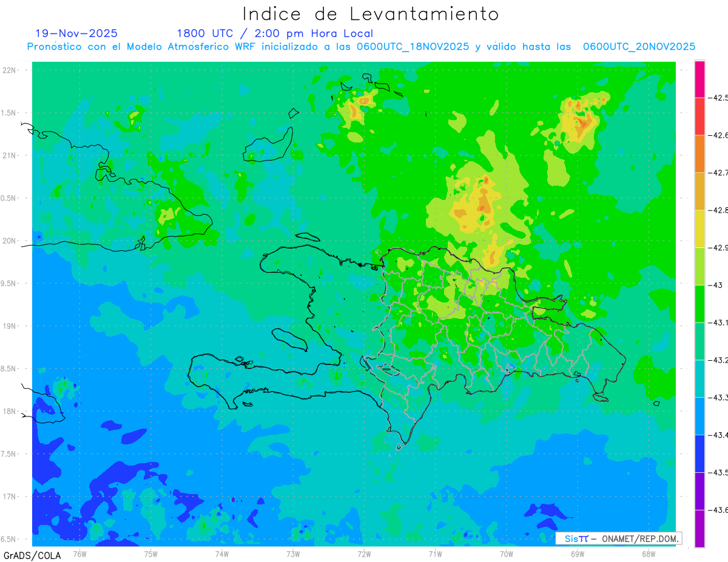Pick the purple swatch below -43.5
Screen dimensions: 728x562
(699, 491)
